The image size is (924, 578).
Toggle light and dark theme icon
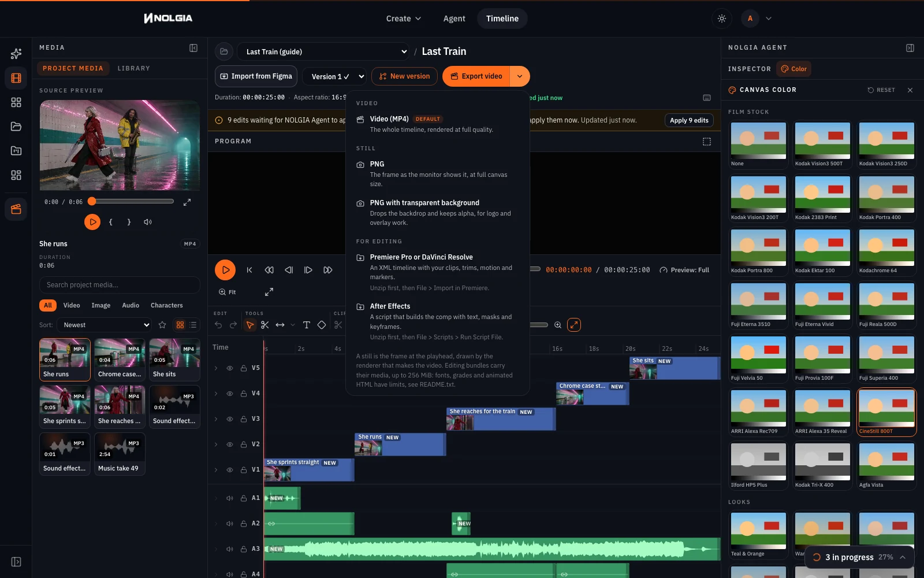pyautogui.click(x=722, y=18)
